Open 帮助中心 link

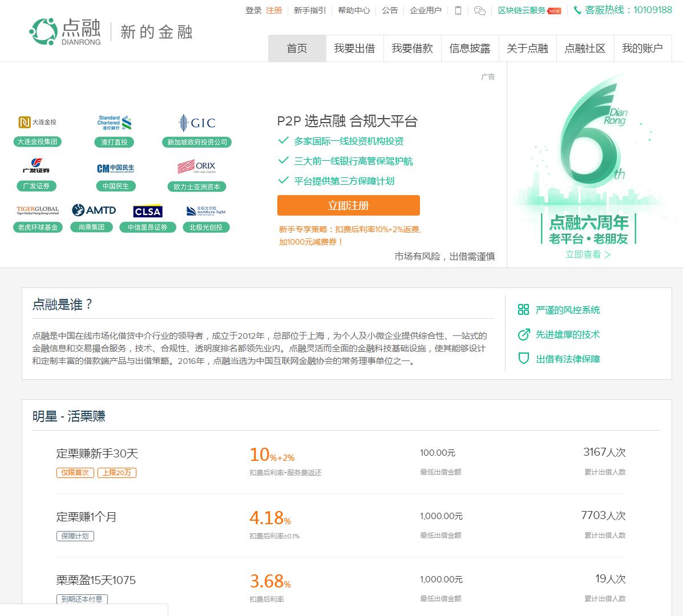(x=354, y=10)
